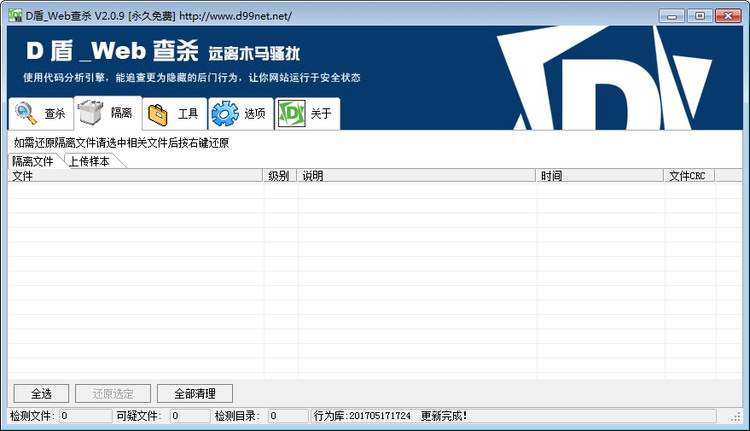Open the 查杀 scan tab
Image resolution: width=750 pixels, height=431 pixels.
[x=41, y=114]
